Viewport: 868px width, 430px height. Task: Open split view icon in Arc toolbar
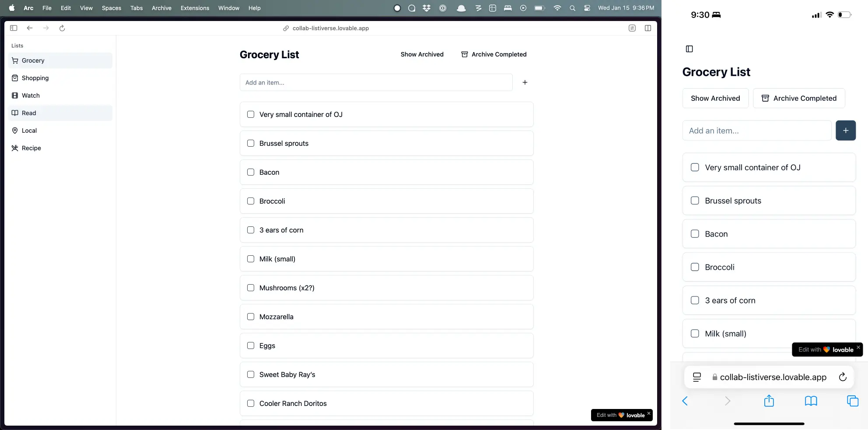point(648,28)
